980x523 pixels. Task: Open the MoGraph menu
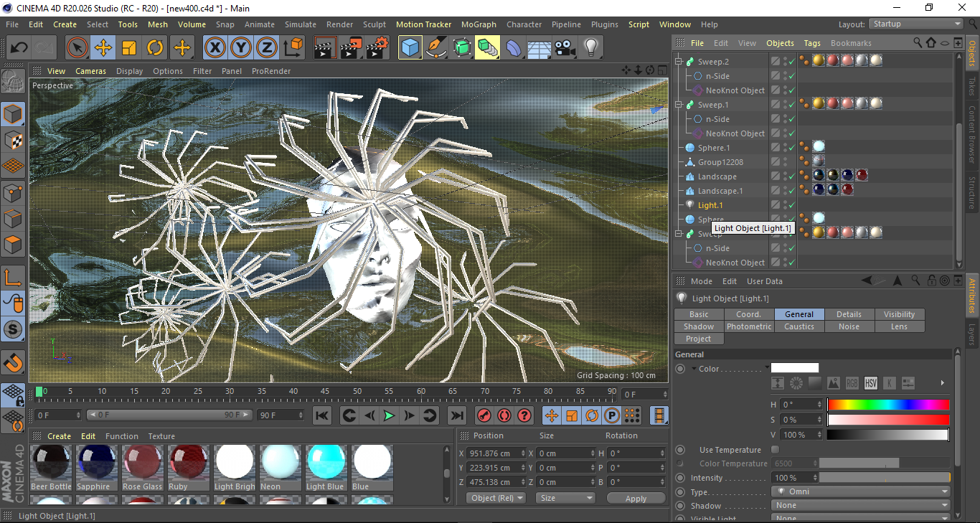[x=479, y=24]
